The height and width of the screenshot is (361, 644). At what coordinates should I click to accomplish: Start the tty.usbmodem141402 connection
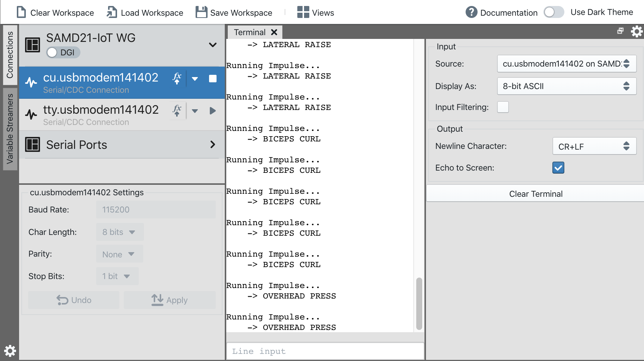tap(212, 111)
